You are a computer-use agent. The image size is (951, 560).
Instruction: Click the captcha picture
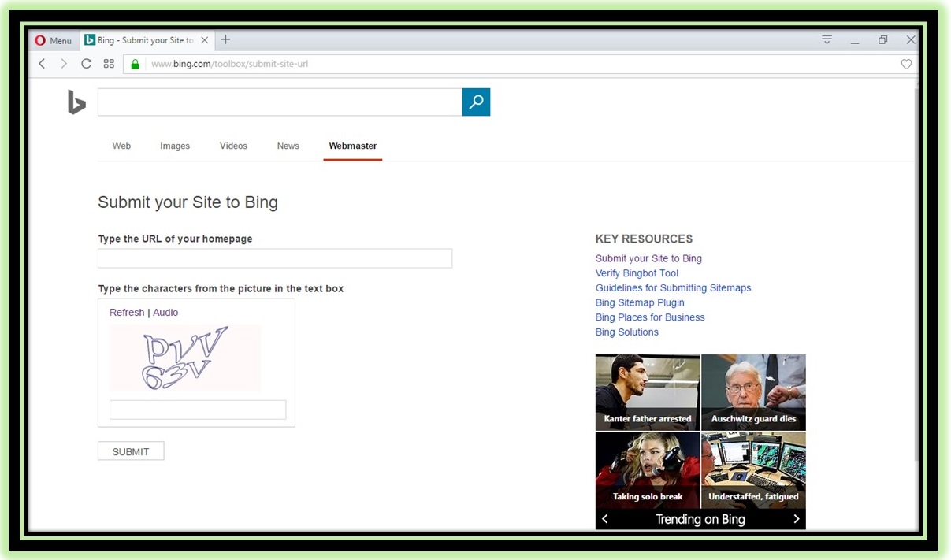coord(185,358)
